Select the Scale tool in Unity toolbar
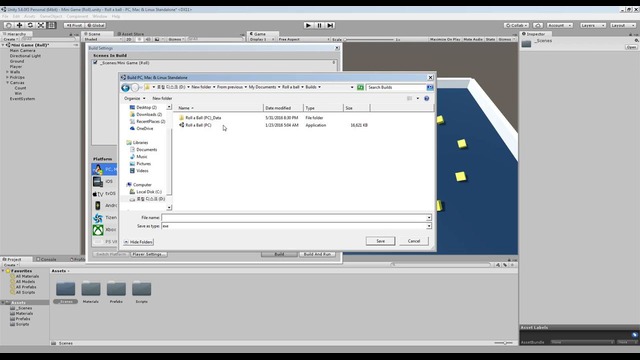 (41, 25)
